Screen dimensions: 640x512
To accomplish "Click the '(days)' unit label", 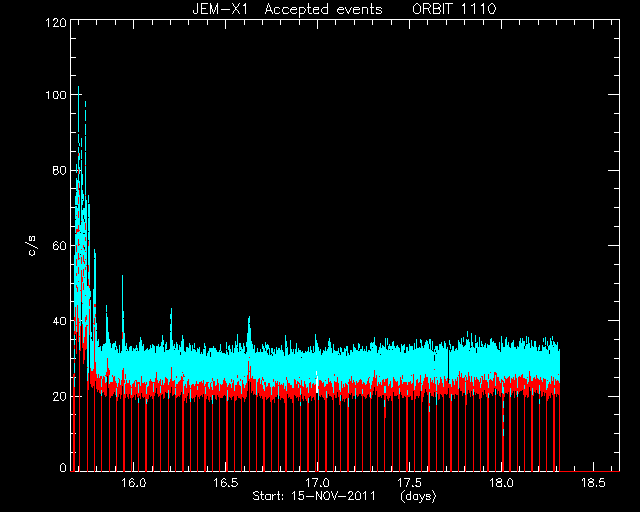I will click(418, 496).
